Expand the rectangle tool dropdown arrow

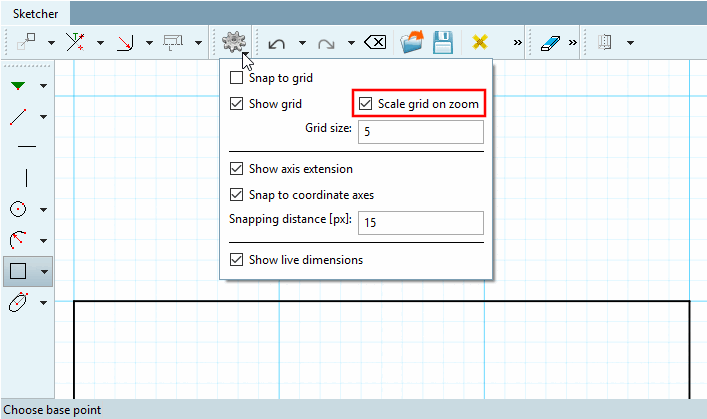tap(44, 272)
